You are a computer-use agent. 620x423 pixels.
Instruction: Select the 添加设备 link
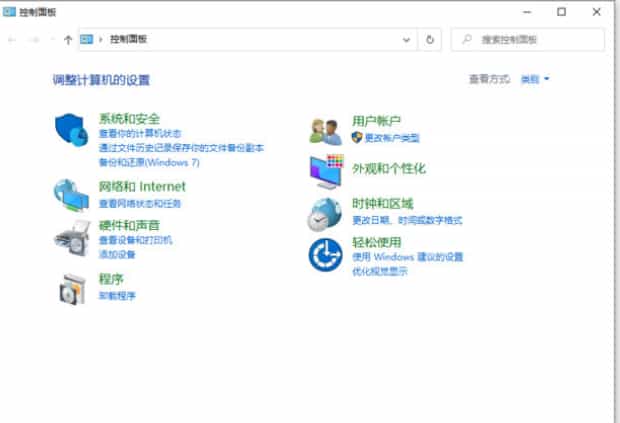[117, 254]
